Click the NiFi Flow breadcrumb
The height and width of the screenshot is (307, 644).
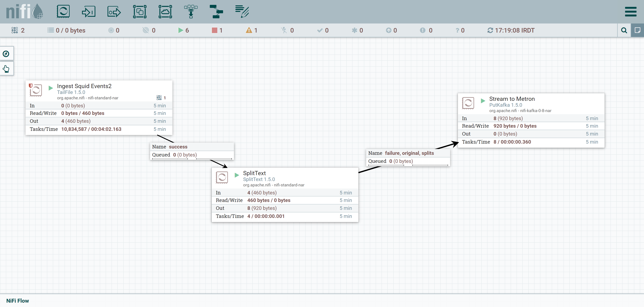[17, 301]
